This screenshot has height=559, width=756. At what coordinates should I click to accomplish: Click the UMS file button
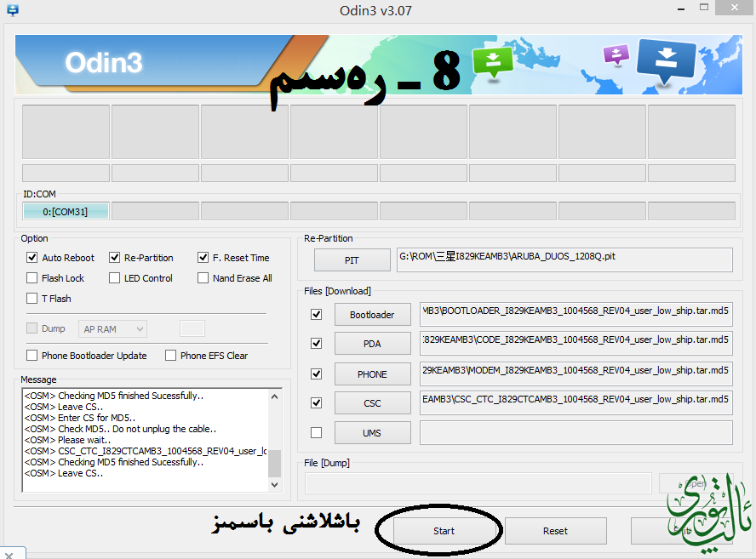(x=373, y=433)
